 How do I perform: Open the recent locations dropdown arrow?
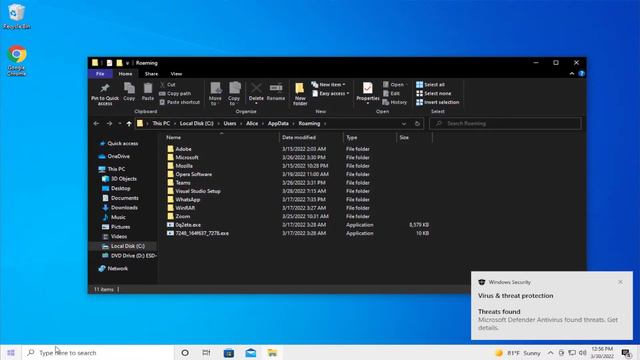coord(120,123)
